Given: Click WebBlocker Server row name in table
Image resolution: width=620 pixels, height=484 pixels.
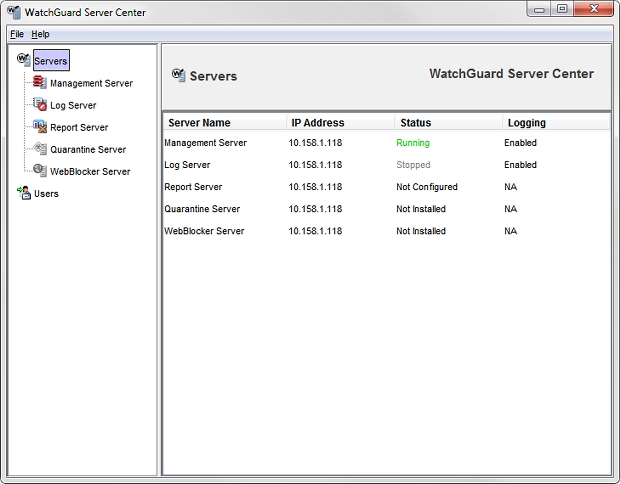Looking at the screenshot, I should (x=204, y=231).
